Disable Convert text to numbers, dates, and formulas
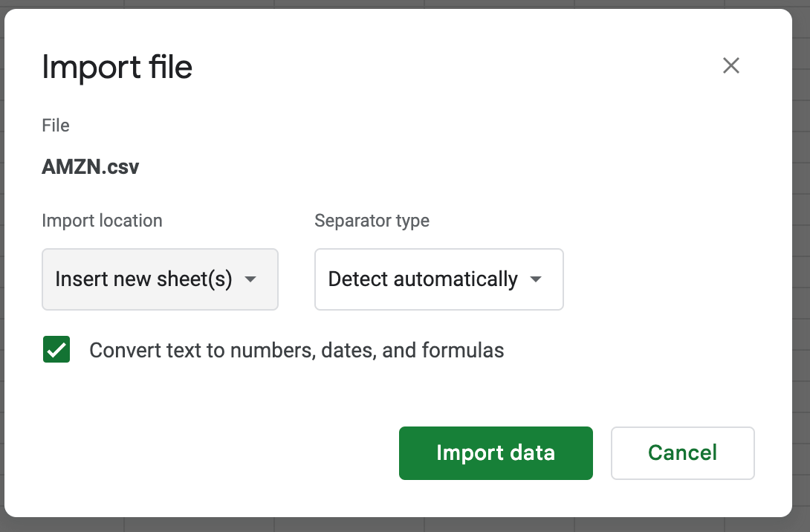The image size is (810, 532). [56, 349]
